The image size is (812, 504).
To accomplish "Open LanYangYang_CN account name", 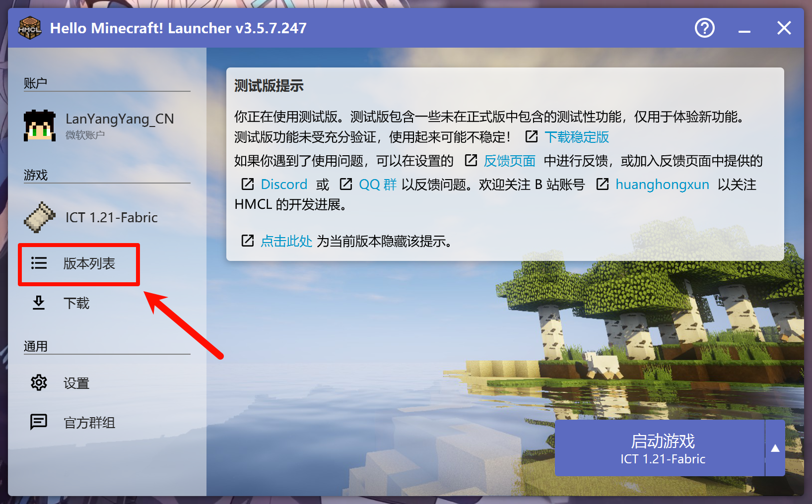I will tap(120, 119).
